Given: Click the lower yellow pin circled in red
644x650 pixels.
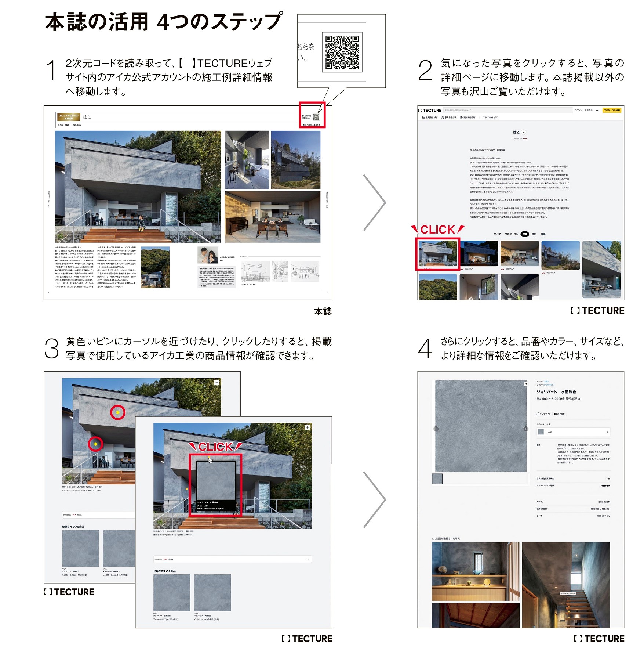Looking at the screenshot, I should tap(95, 444).
